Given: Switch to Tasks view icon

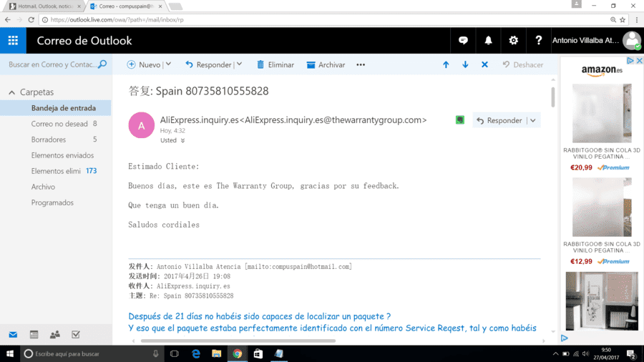Looking at the screenshot, I should (76, 335).
